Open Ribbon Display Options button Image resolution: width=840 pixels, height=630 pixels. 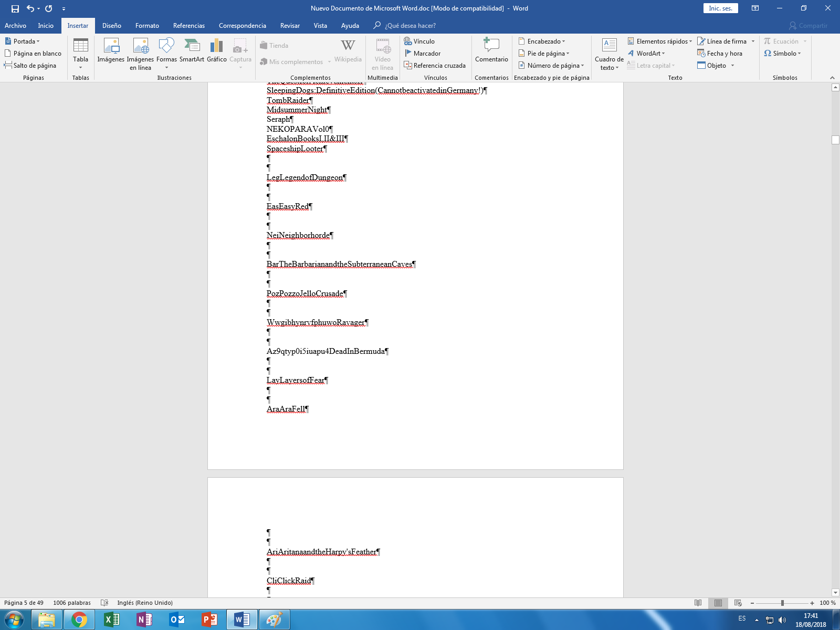(755, 8)
